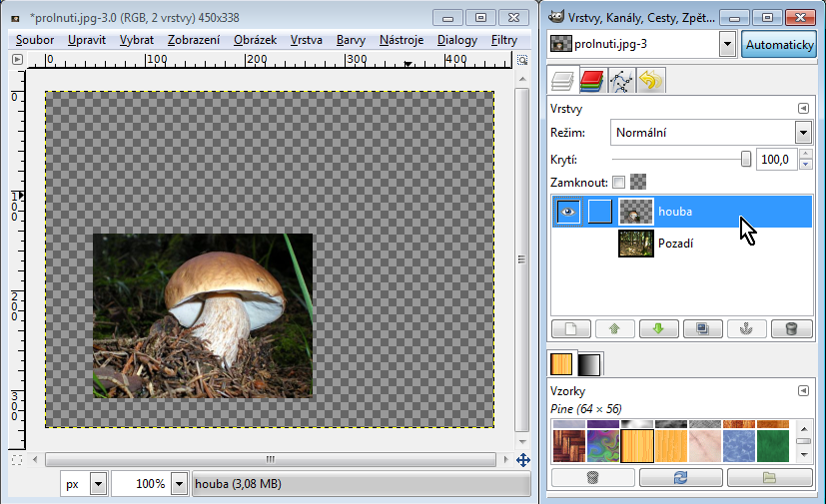
Task: Raise the houba layer with up arrow
Action: click(x=615, y=328)
